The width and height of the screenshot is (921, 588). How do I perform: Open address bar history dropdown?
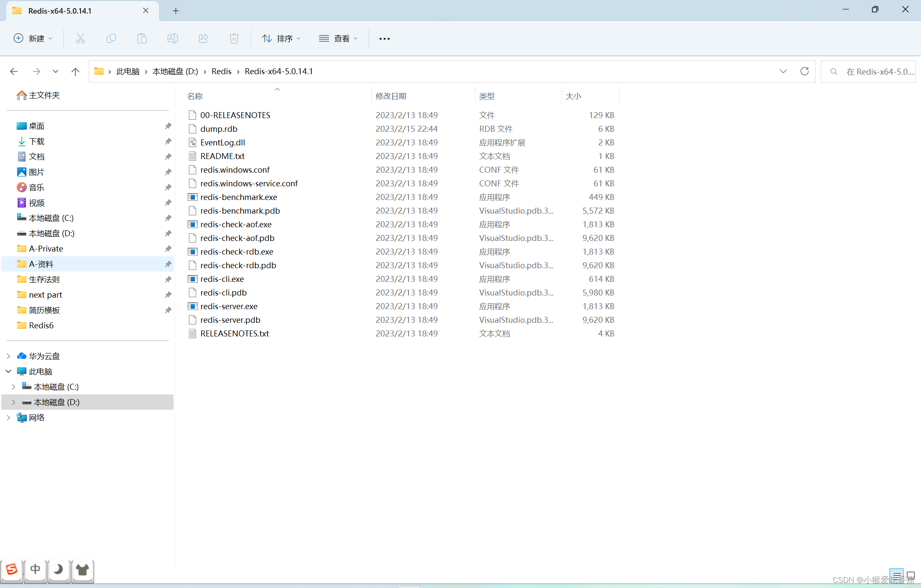(783, 71)
